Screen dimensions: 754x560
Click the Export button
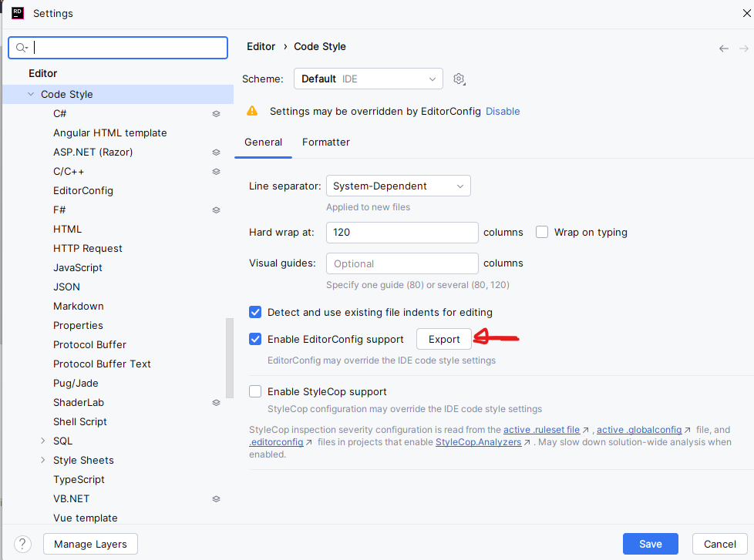(444, 339)
